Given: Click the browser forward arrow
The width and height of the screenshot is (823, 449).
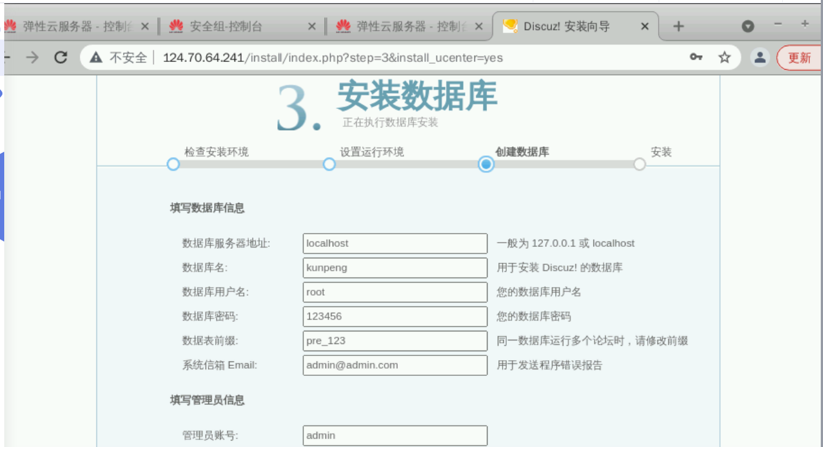Looking at the screenshot, I should (x=32, y=58).
